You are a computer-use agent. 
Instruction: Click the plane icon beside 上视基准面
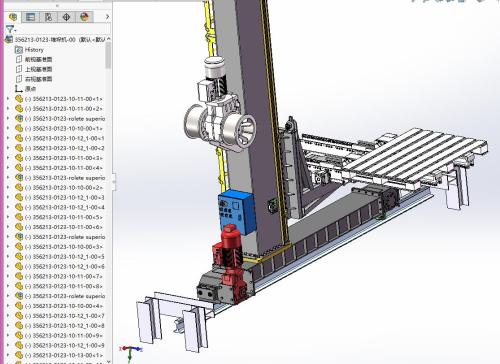[19, 69]
